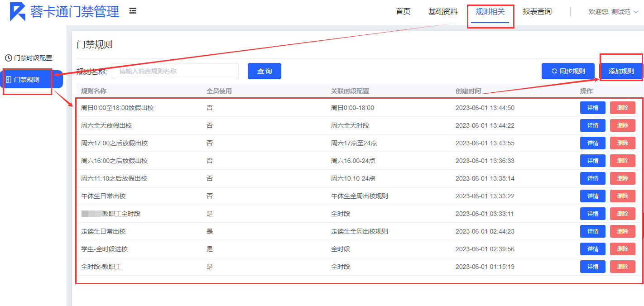Image resolution: width=644 pixels, height=306 pixels.
Task: View 详情 for 周日0:00至18:00放假出校 rule
Action: pos(592,108)
